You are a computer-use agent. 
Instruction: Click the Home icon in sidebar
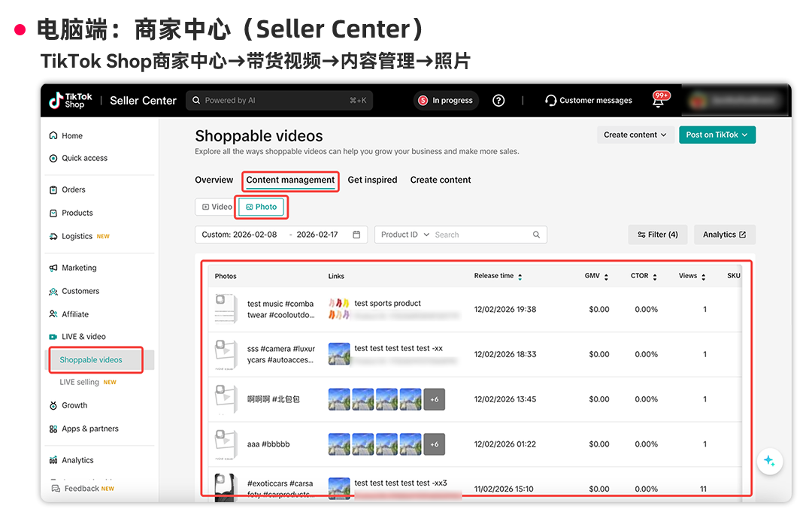pos(53,136)
